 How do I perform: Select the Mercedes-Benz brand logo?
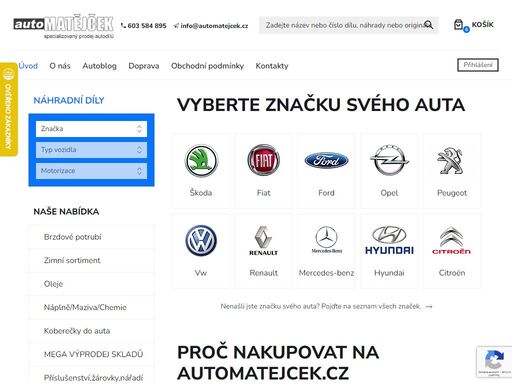[326, 240]
